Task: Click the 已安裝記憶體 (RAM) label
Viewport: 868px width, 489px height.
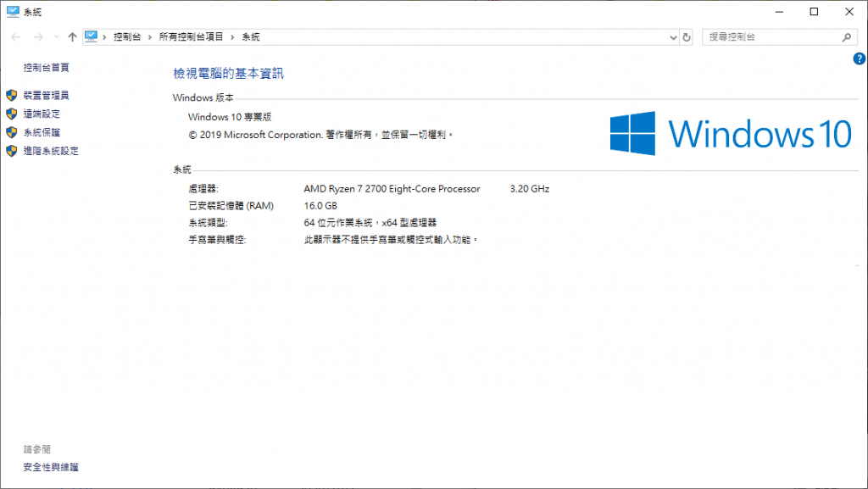Action: (x=231, y=206)
